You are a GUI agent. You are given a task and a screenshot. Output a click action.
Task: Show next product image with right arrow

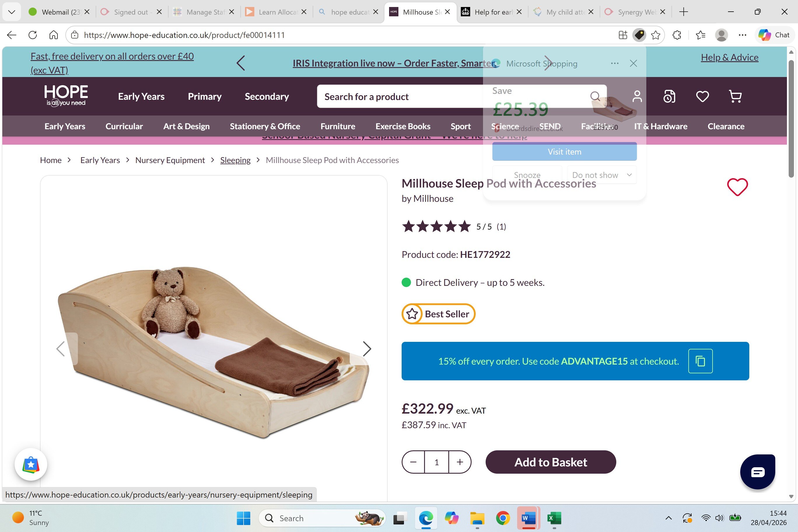point(367,349)
